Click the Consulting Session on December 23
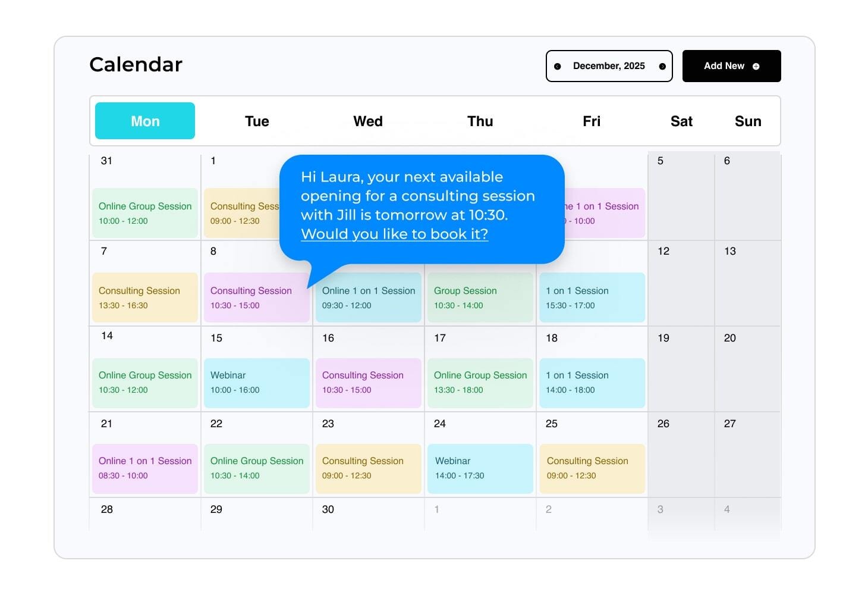Image resolution: width=868 pixels, height=595 pixels. 369,468
